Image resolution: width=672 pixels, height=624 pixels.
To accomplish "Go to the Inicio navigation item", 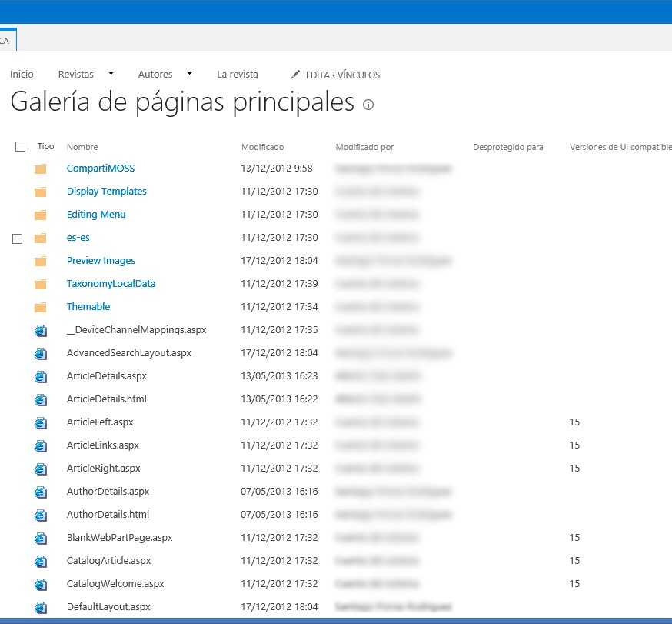I will [x=22, y=75].
